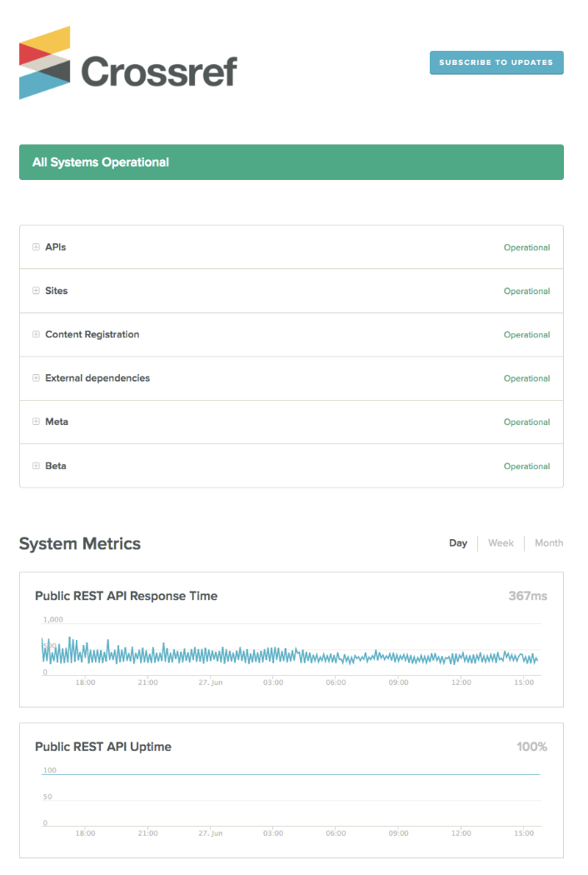Click plus icon beside Meta
This screenshot has height=875, width=588.
[36, 422]
